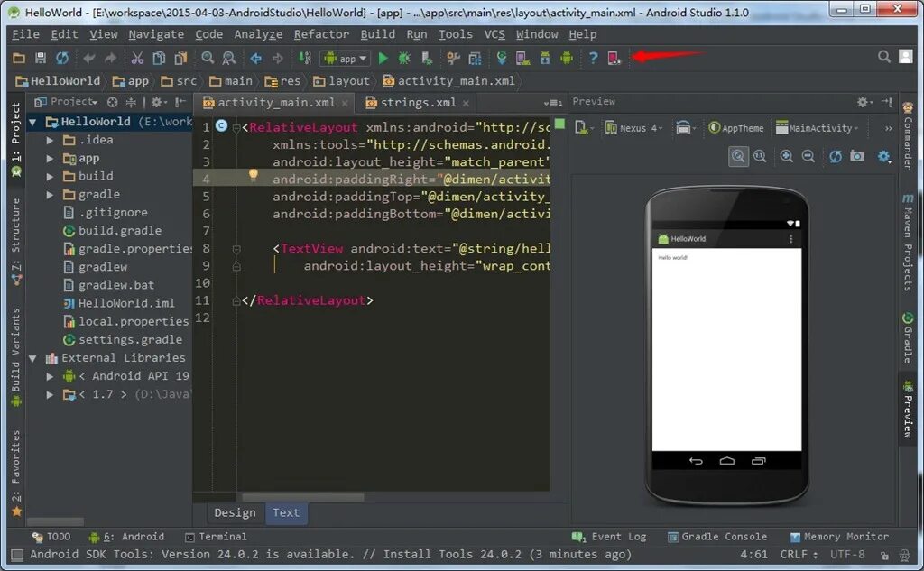Viewport: 924px width, 571px height.
Task: Open the Project panel gear settings dropdown
Action: 159,102
